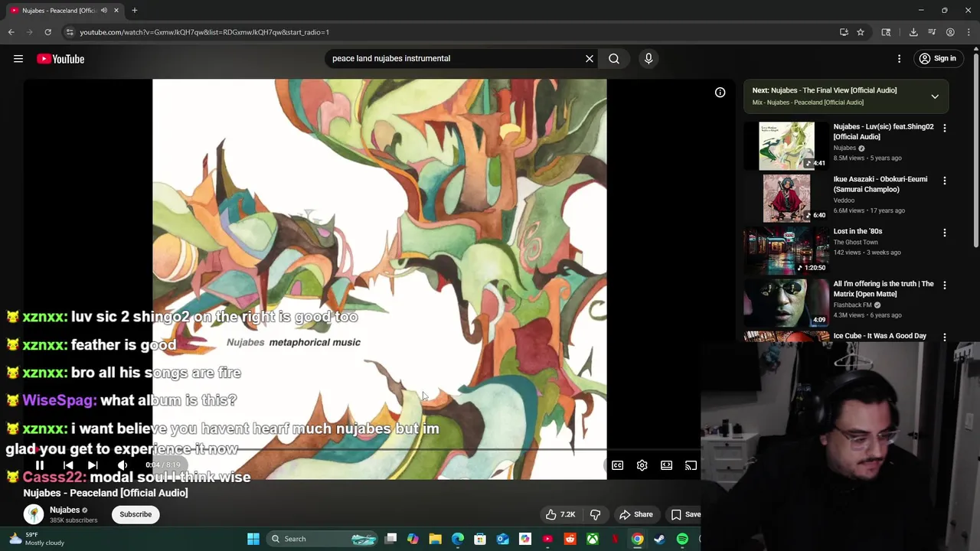This screenshot has width=980, height=551.
Task: Switch to theater mode
Action: click(x=667, y=465)
